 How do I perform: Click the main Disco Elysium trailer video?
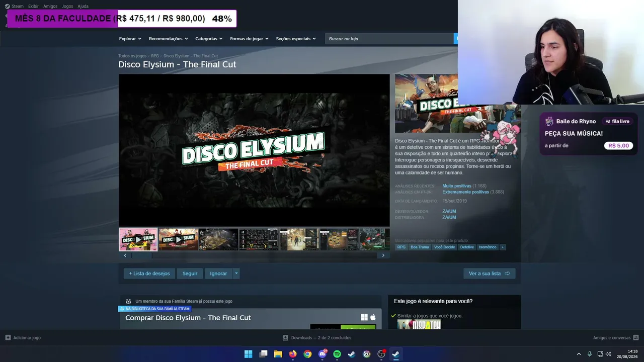pos(254,150)
